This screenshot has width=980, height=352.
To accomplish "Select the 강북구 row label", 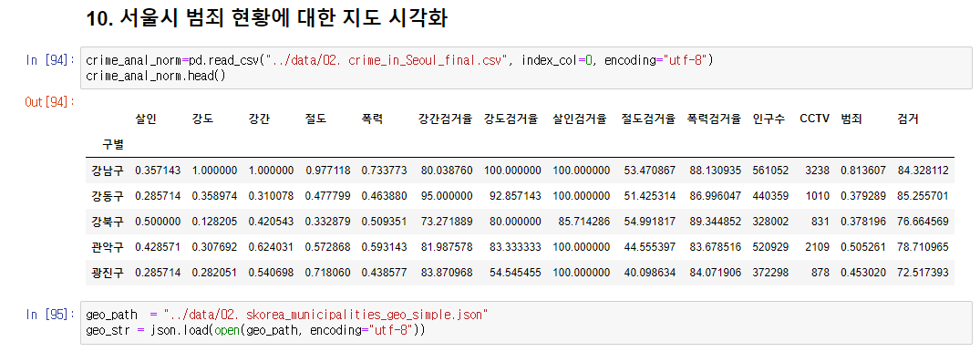I will (x=108, y=222).
